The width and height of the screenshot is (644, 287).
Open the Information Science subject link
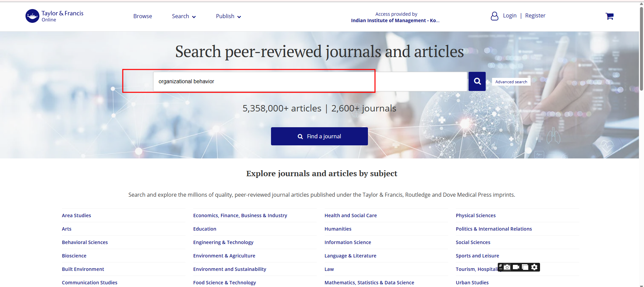click(x=347, y=242)
